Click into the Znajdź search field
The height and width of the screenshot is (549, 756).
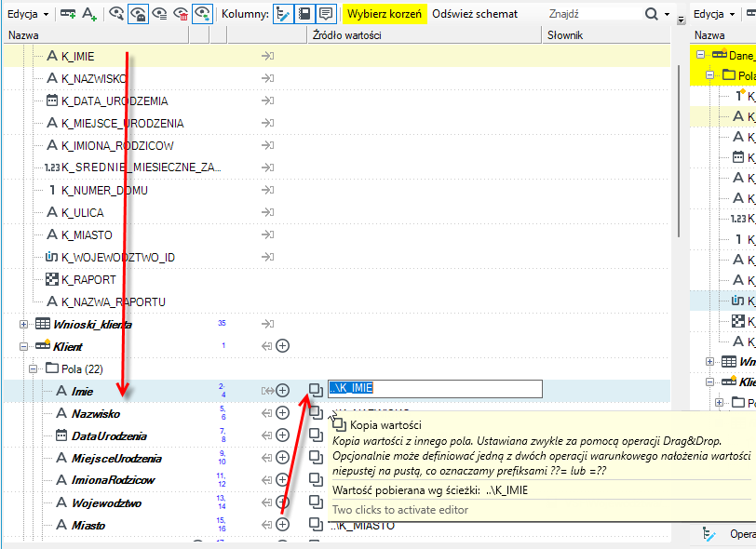pos(593,14)
